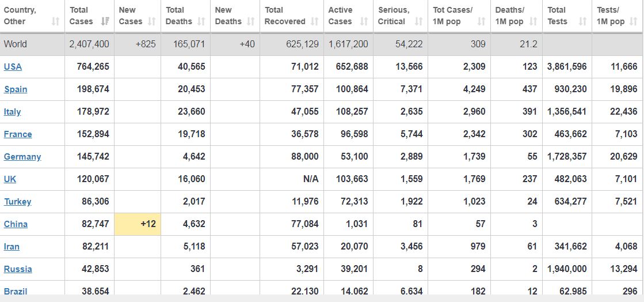
Task: Open the Germany country page link
Action: click(22, 157)
